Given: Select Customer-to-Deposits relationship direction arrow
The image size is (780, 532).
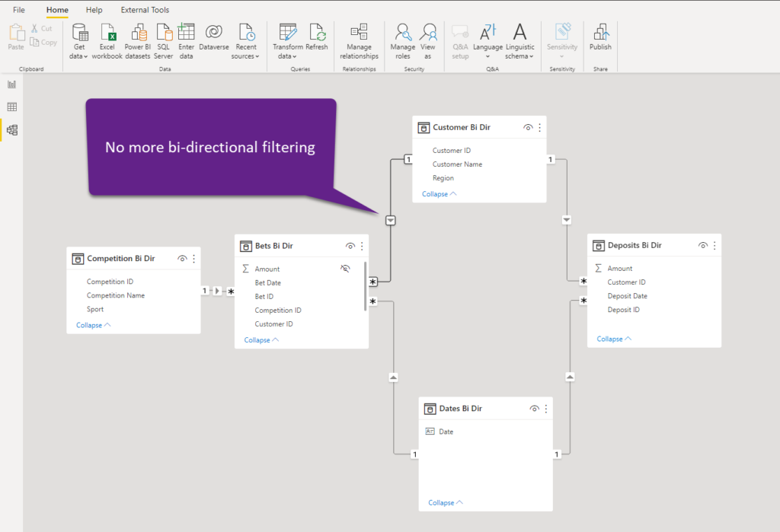Looking at the screenshot, I should pos(567,220).
